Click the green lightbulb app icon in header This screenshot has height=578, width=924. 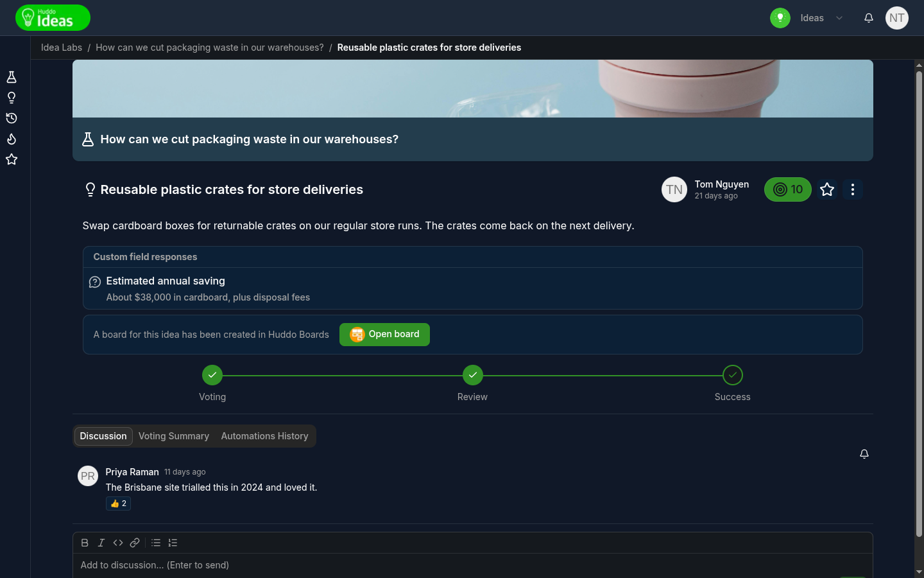tap(780, 18)
